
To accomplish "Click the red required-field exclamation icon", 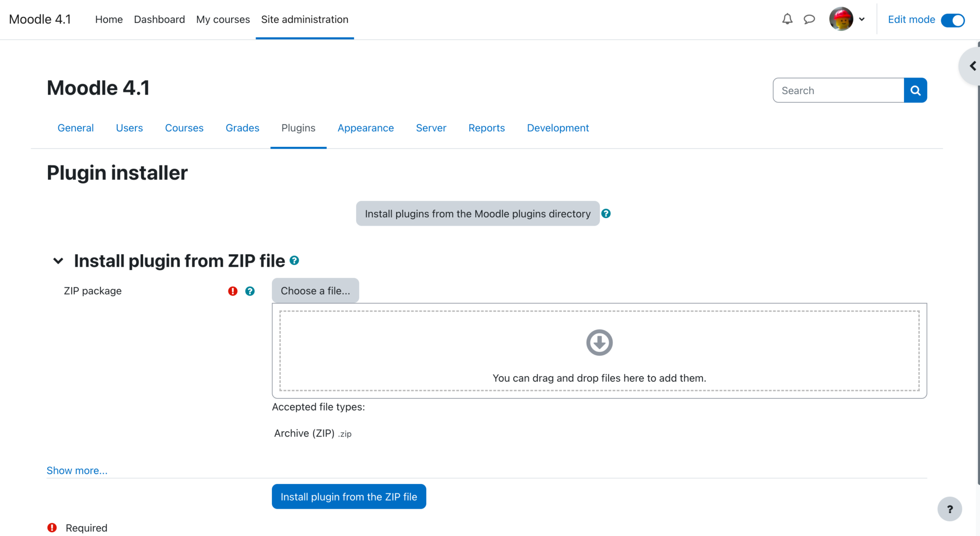I will tap(232, 291).
